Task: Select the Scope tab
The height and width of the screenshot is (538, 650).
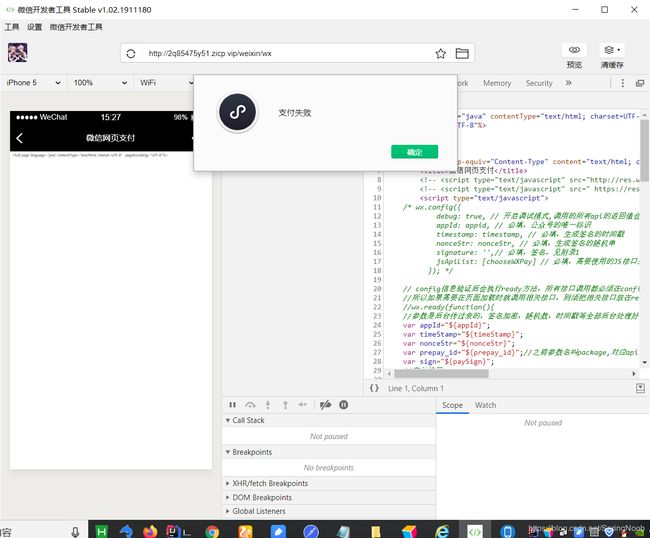Action: coord(452,405)
